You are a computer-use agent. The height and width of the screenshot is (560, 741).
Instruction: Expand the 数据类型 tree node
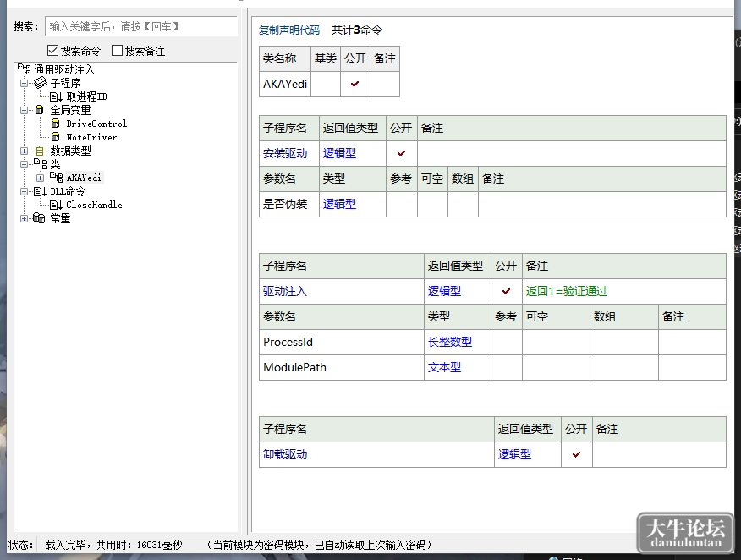click(24, 151)
